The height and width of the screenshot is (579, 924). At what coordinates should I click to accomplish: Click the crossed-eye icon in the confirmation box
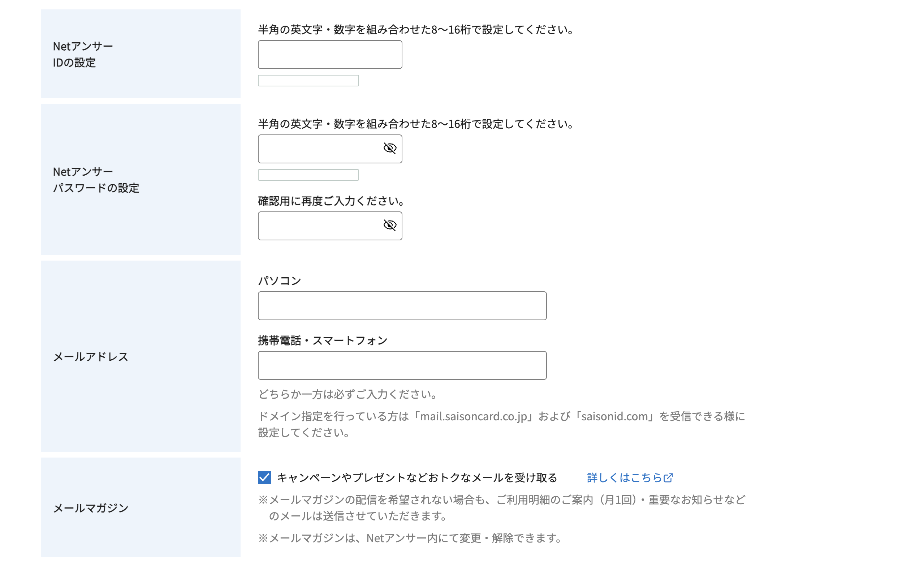(x=390, y=226)
